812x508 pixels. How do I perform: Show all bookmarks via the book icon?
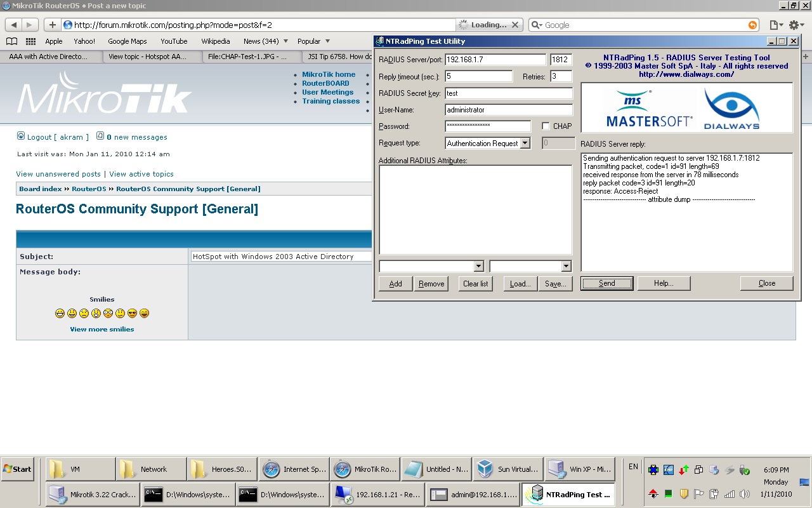[x=11, y=41]
